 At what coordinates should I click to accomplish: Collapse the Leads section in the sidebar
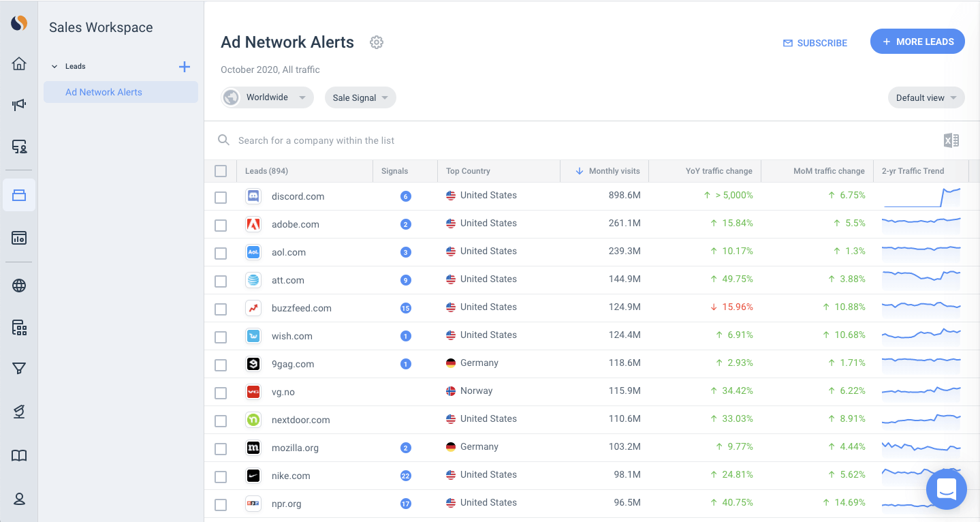click(x=54, y=66)
